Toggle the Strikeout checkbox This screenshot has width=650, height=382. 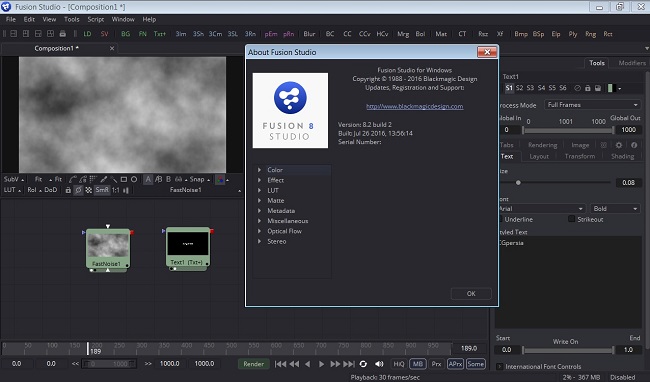click(x=571, y=219)
